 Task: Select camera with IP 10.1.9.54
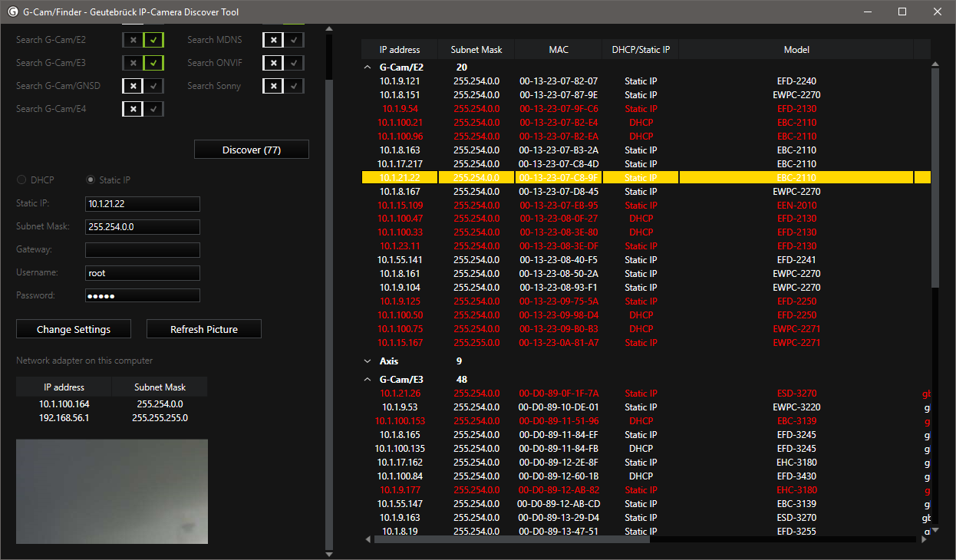click(400, 109)
